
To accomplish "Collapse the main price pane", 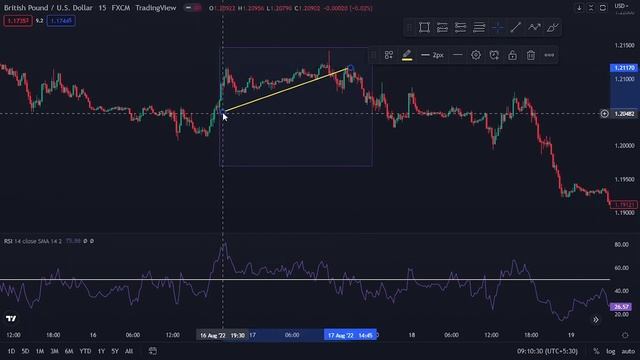I will [x=591, y=8].
